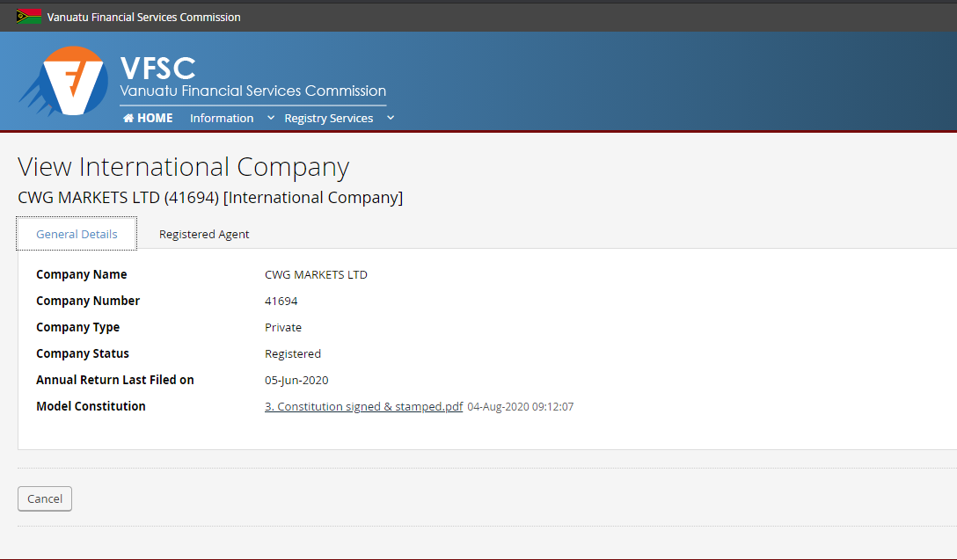Viewport: 957px width, 560px height.
Task: Click the Company Status value Registered
Action: point(293,353)
